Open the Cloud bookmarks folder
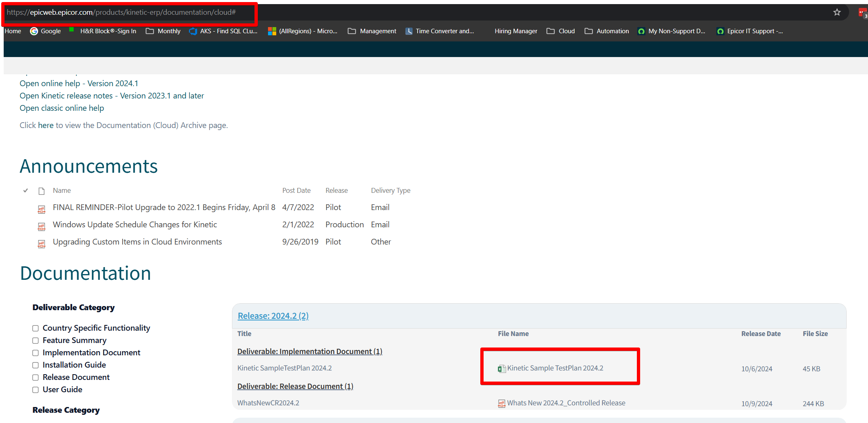Image resolution: width=868 pixels, height=423 pixels. pyautogui.click(x=561, y=31)
